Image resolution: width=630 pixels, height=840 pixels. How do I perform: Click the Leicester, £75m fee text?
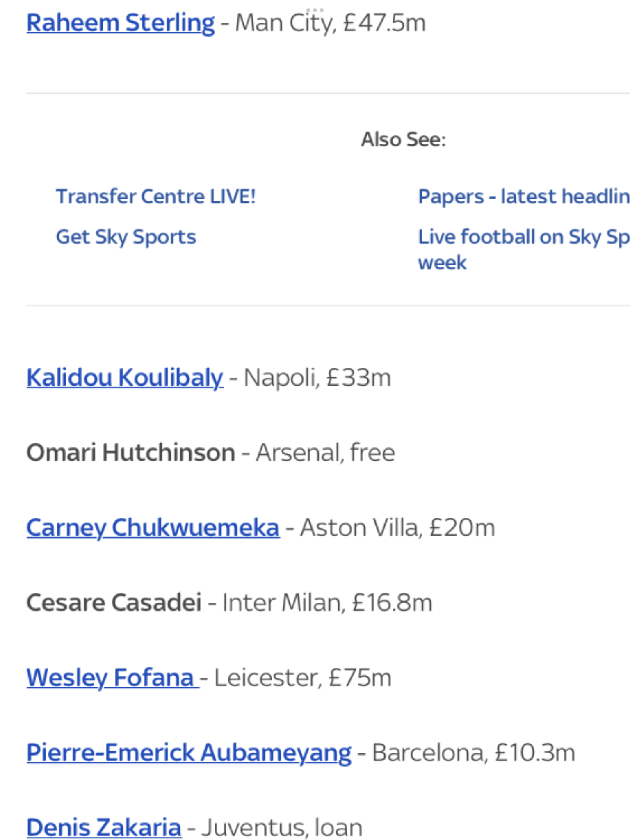coord(303,678)
